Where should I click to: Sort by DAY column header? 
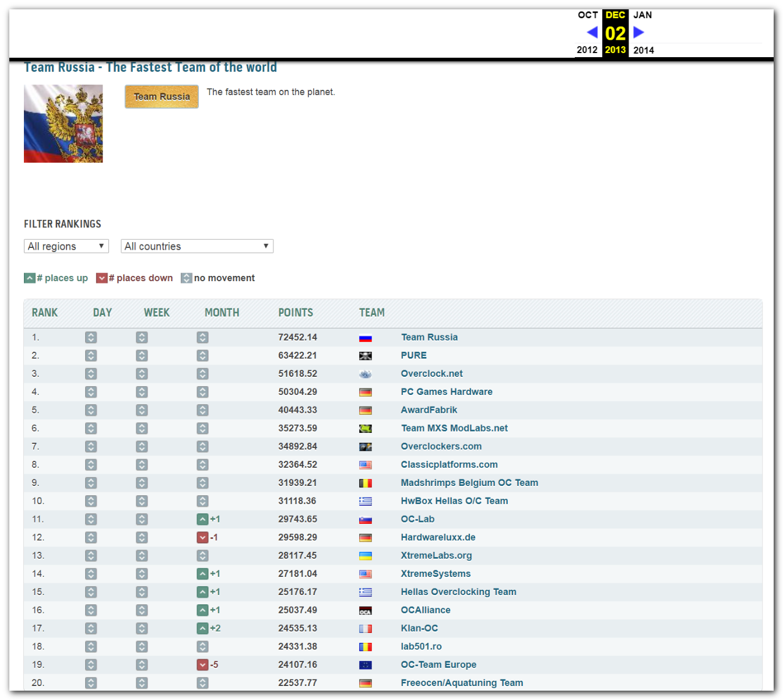103,313
